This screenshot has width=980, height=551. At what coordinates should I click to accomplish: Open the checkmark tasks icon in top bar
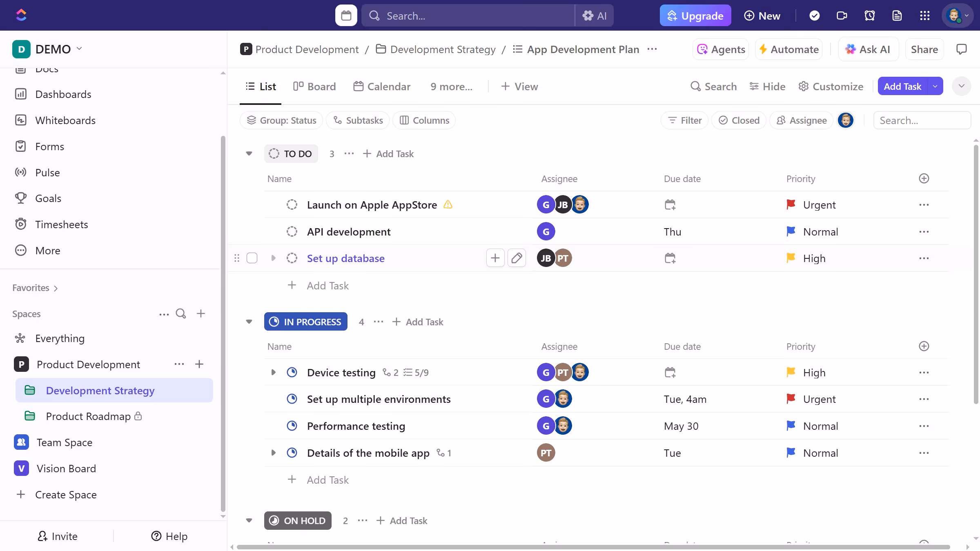[814, 16]
